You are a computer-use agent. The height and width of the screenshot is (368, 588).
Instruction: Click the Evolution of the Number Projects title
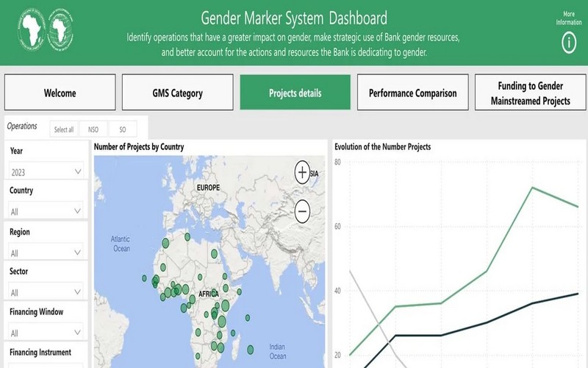pos(382,146)
